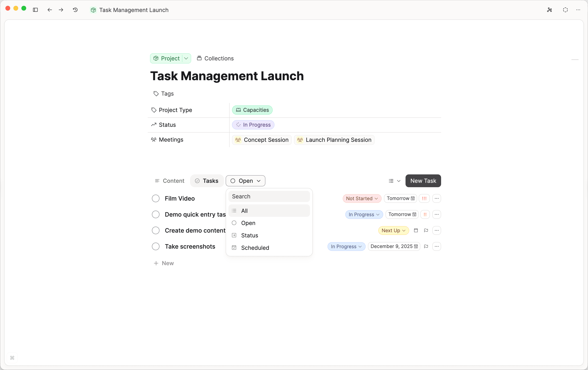Click the flag icon on Create demo content row
The height and width of the screenshot is (370, 588).
click(x=426, y=230)
